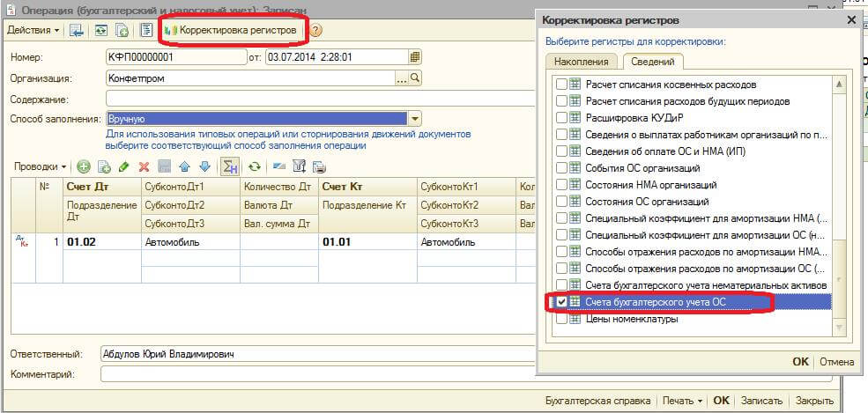Viewport: 868px width, 413px height.
Task: Select the Сведений tab
Action: (x=652, y=62)
